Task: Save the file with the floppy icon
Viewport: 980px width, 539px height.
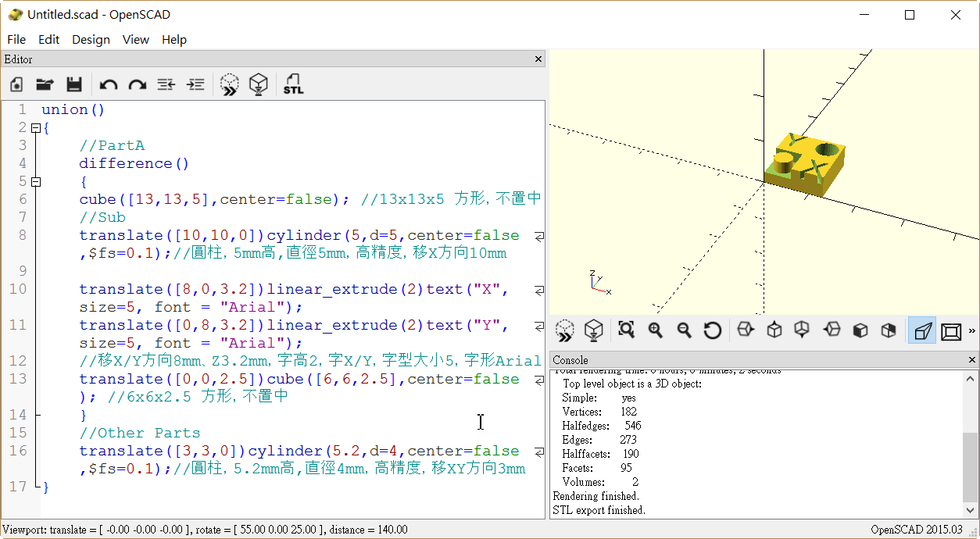Action: tap(74, 84)
